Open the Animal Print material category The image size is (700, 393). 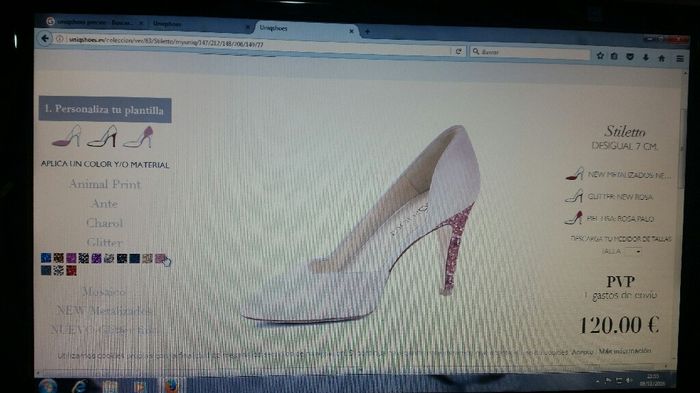coord(105,184)
